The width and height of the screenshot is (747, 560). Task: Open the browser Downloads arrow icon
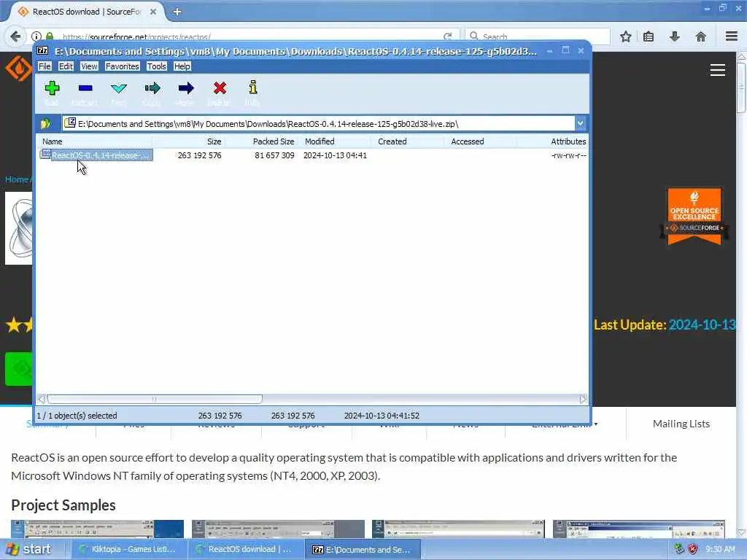675,36
